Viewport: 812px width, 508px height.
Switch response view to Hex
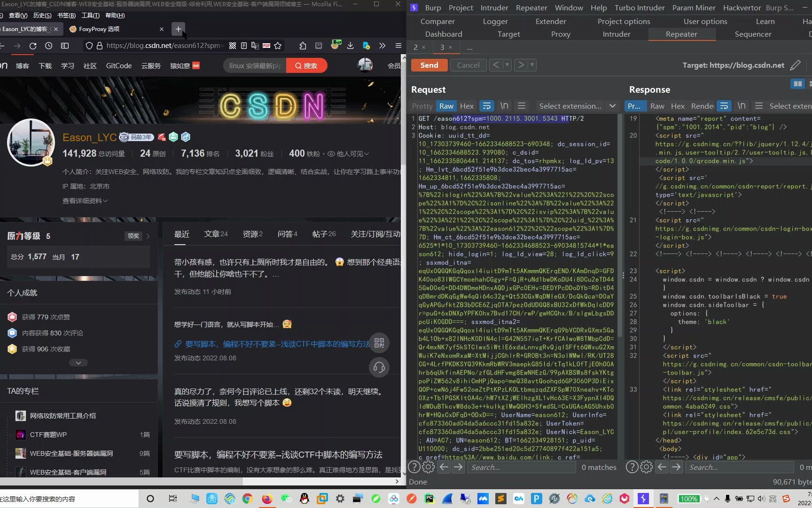(x=678, y=106)
